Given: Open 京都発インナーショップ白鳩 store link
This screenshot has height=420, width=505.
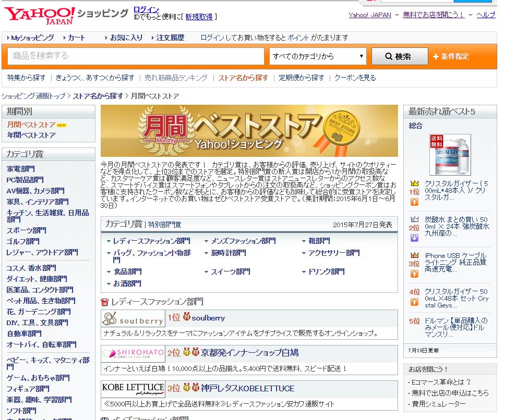Looking at the screenshot, I should click(x=249, y=353).
